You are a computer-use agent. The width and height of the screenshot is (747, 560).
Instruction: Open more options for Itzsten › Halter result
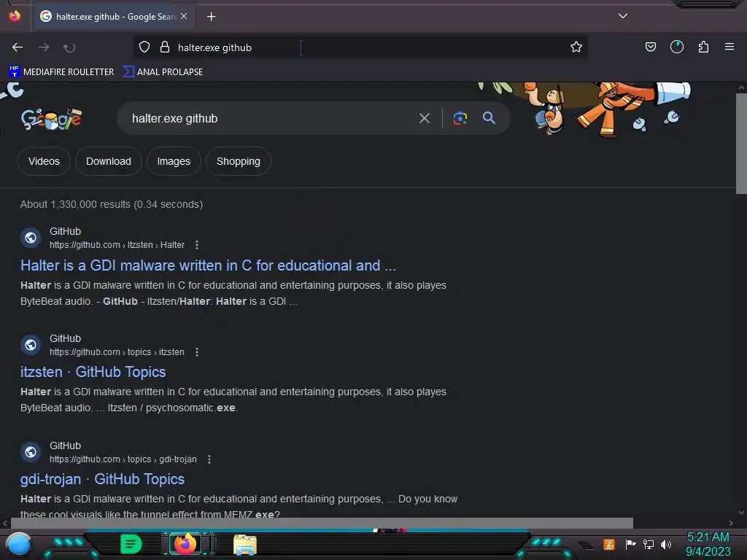point(197,245)
